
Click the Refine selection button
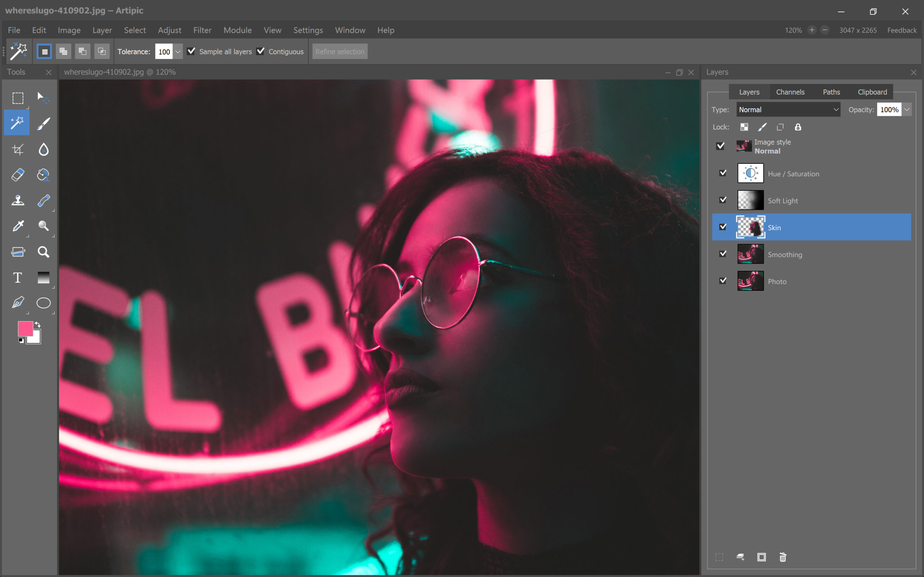(x=339, y=52)
